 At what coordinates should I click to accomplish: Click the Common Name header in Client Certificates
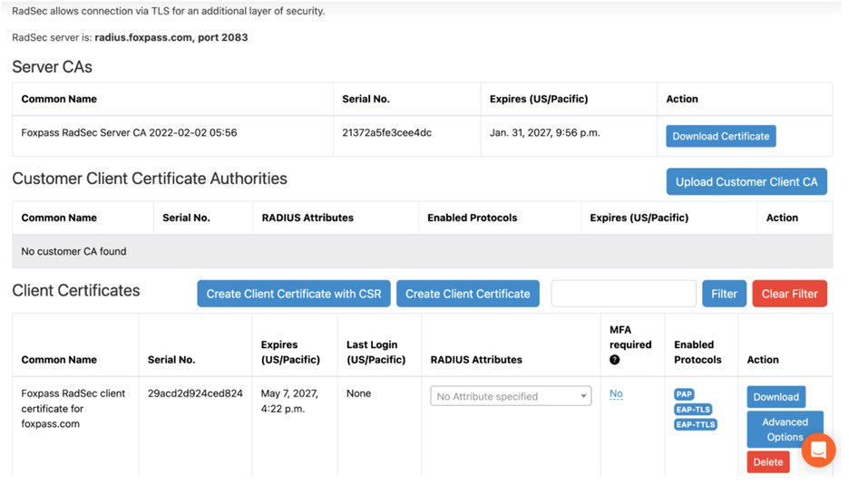pyautogui.click(x=59, y=360)
